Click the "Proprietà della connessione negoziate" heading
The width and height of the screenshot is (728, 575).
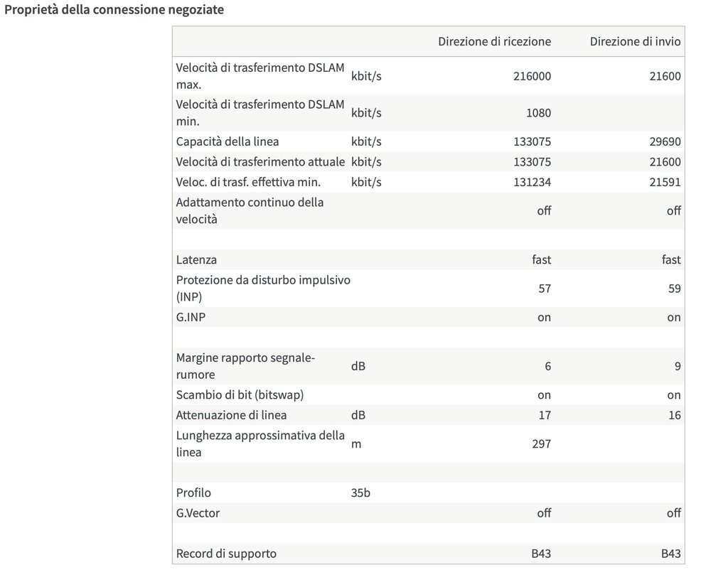tap(114, 11)
